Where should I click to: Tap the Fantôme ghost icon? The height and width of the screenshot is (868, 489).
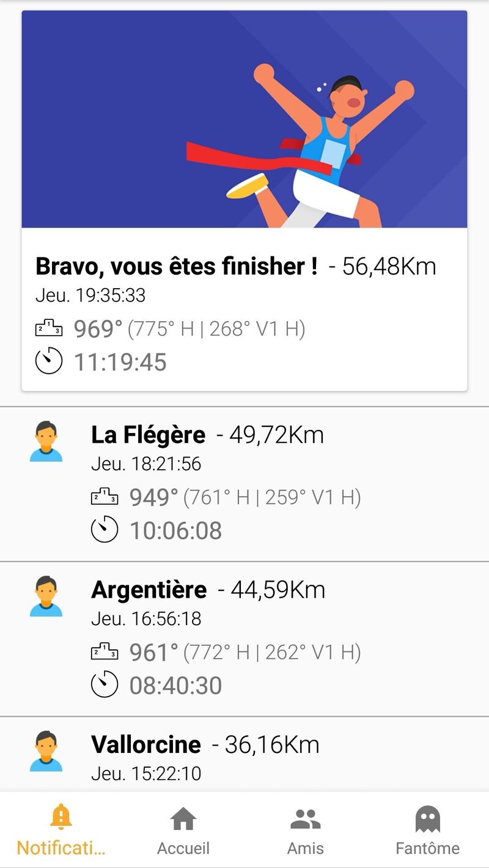coord(427,819)
